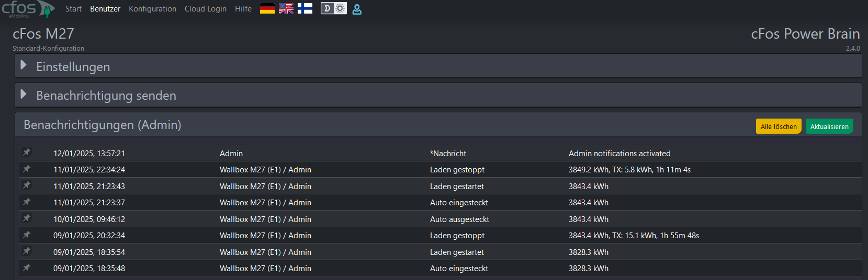Choose the Finnish flag language option

(x=305, y=8)
